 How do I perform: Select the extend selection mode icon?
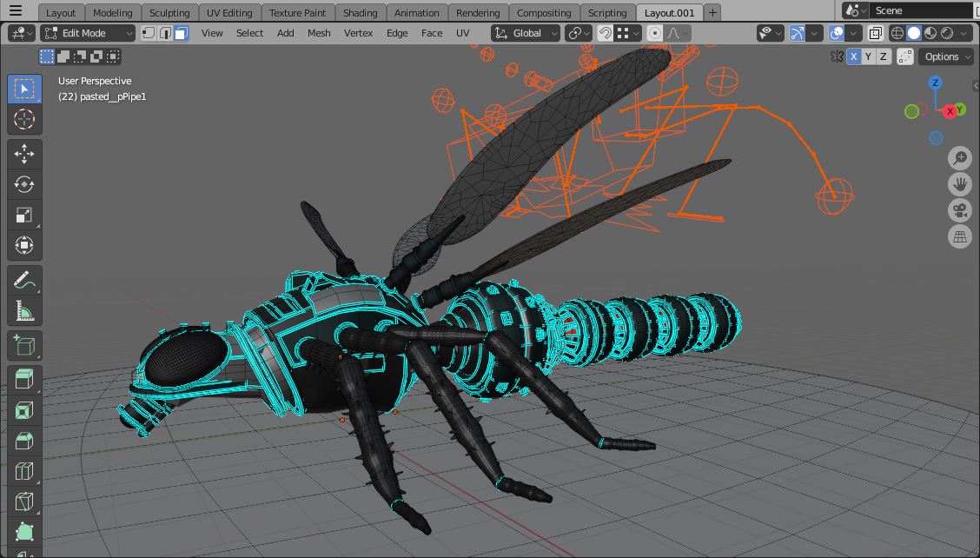(x=63, y=56)
